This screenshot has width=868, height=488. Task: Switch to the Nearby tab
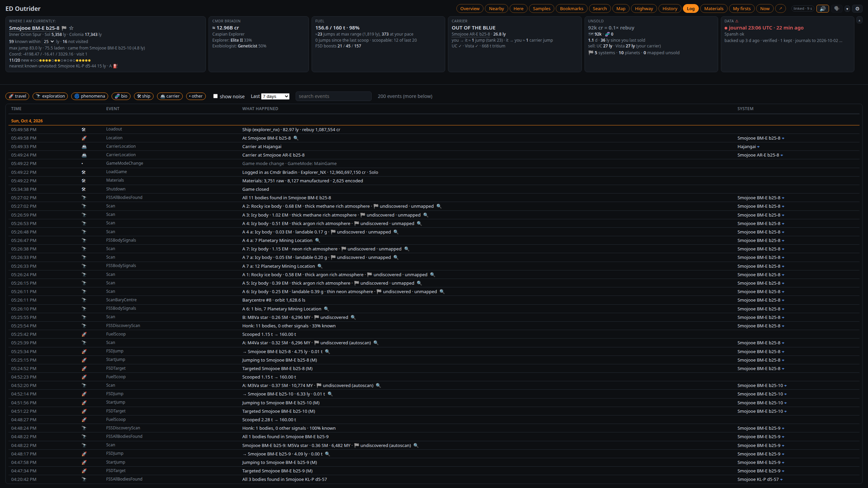(x=496, y=9)
